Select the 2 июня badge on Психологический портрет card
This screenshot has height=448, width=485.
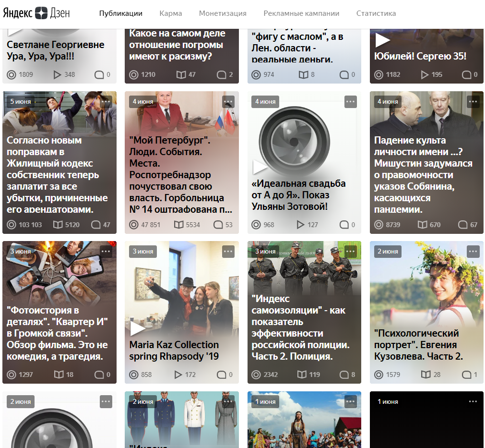click(x=388, y=252)
